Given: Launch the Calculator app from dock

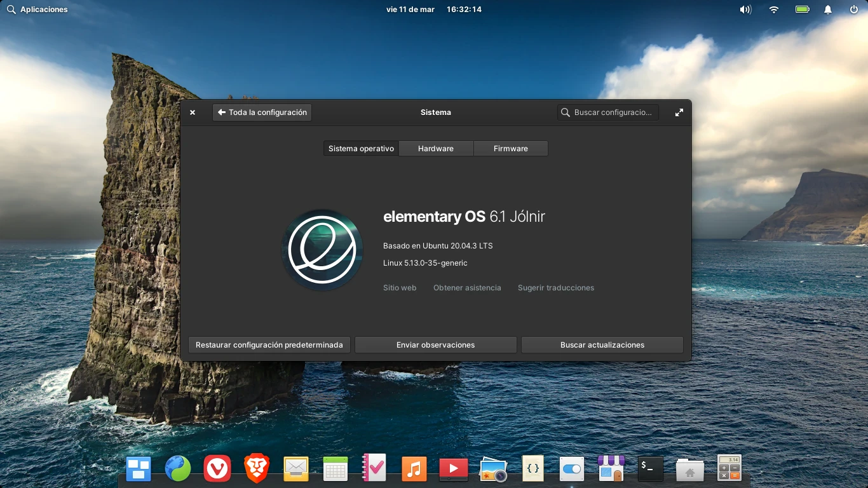Looking at the screenshot, I should tap(729, 469).
